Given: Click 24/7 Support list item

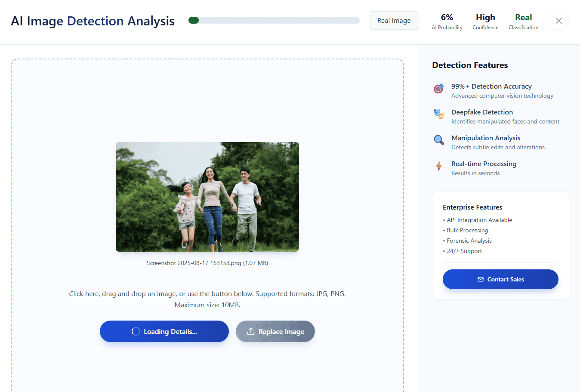Looking at the screenshot, I should click(463, 251).
